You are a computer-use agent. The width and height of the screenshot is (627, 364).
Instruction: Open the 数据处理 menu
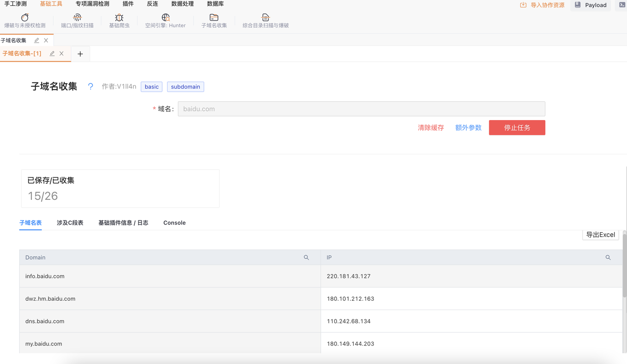(x=182, y=4)
